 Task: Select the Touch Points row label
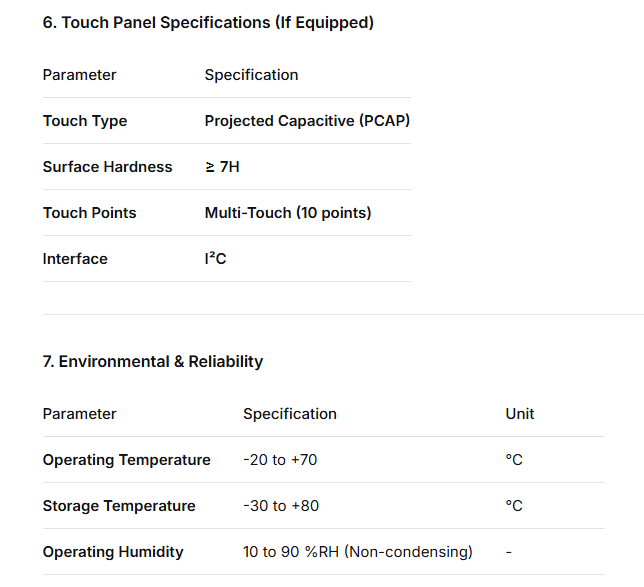point(89,213)
